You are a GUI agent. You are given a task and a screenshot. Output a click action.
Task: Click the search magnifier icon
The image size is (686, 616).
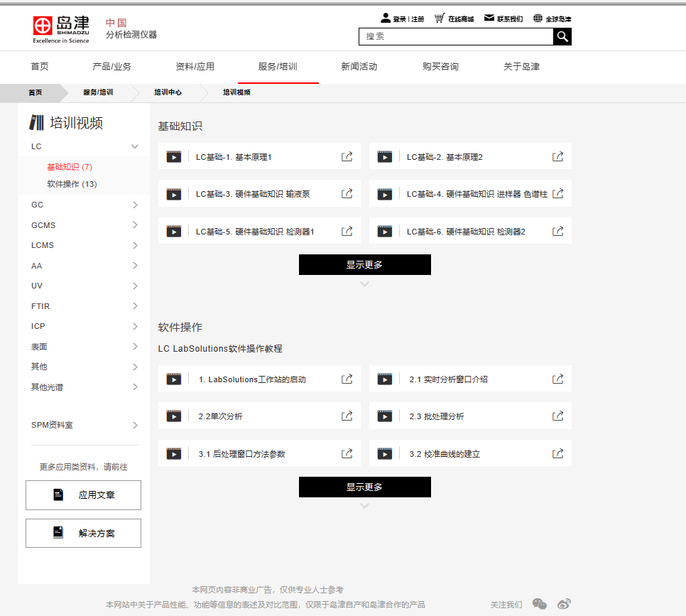click(x=562, y=37)
